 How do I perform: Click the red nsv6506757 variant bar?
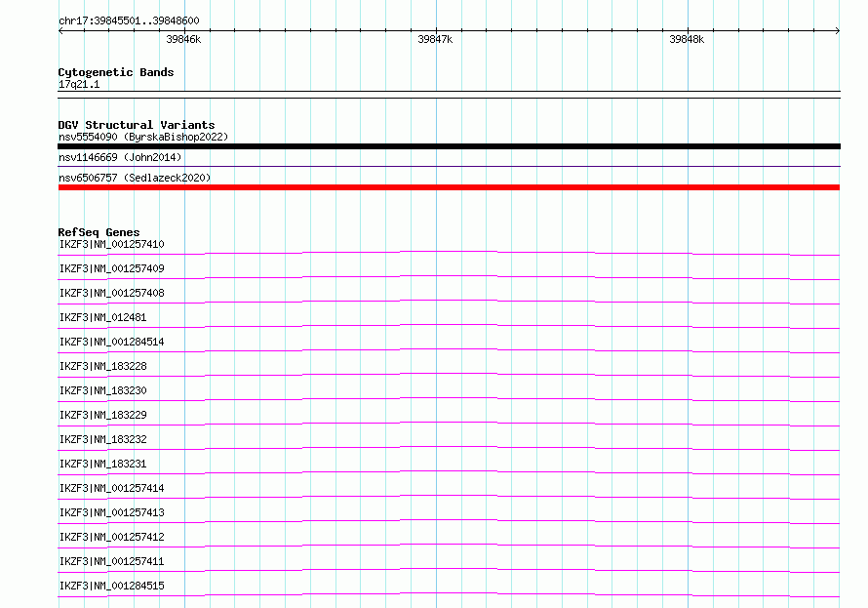[x=449, y=187]
